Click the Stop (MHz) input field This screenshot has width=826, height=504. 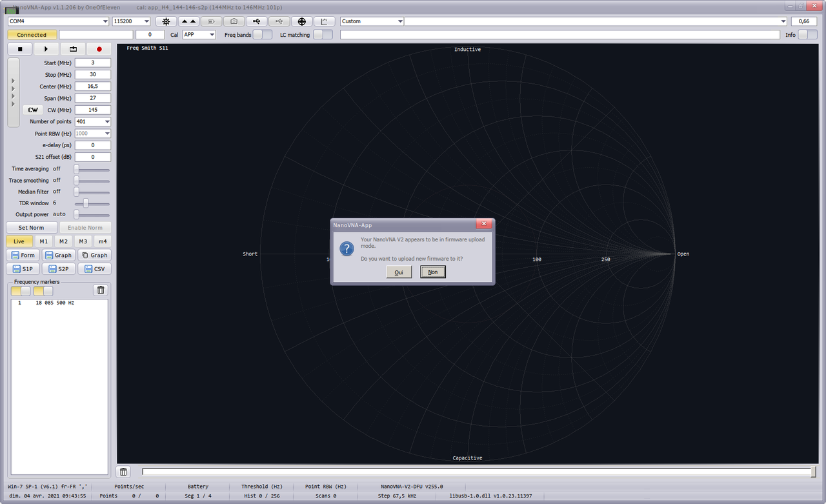[x=93, y=75]
